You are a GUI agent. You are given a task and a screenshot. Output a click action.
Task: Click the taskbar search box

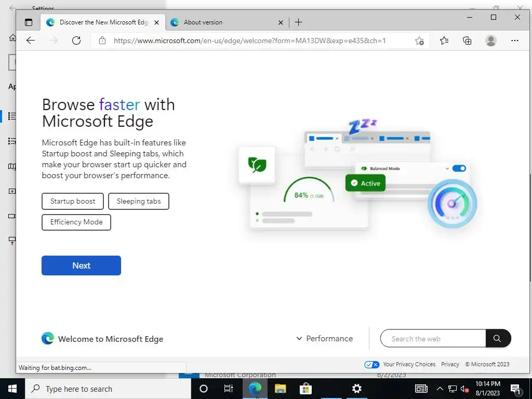(108, 389)
